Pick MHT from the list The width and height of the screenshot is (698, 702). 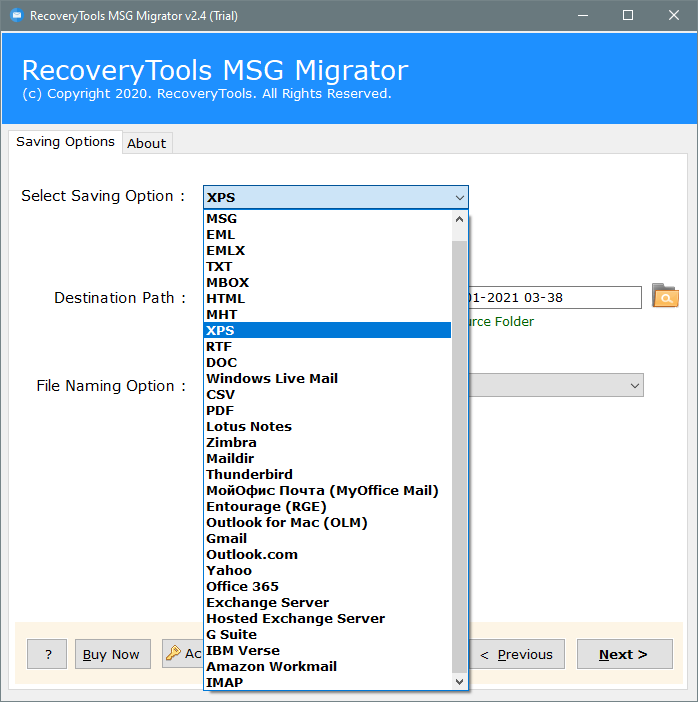(x=327, y=315)
